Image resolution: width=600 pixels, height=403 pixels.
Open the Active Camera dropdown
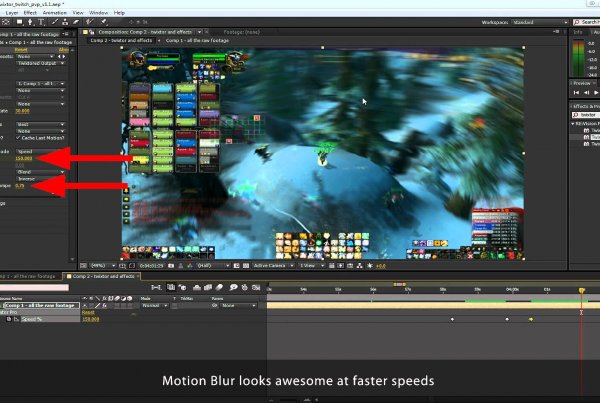(x=273, y=266)
